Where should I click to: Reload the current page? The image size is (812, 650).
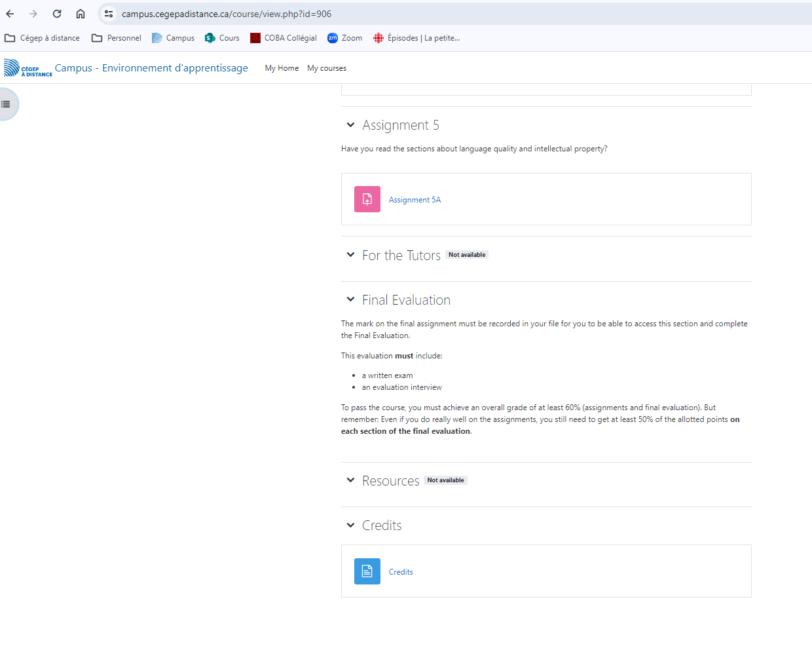[57, 14]
